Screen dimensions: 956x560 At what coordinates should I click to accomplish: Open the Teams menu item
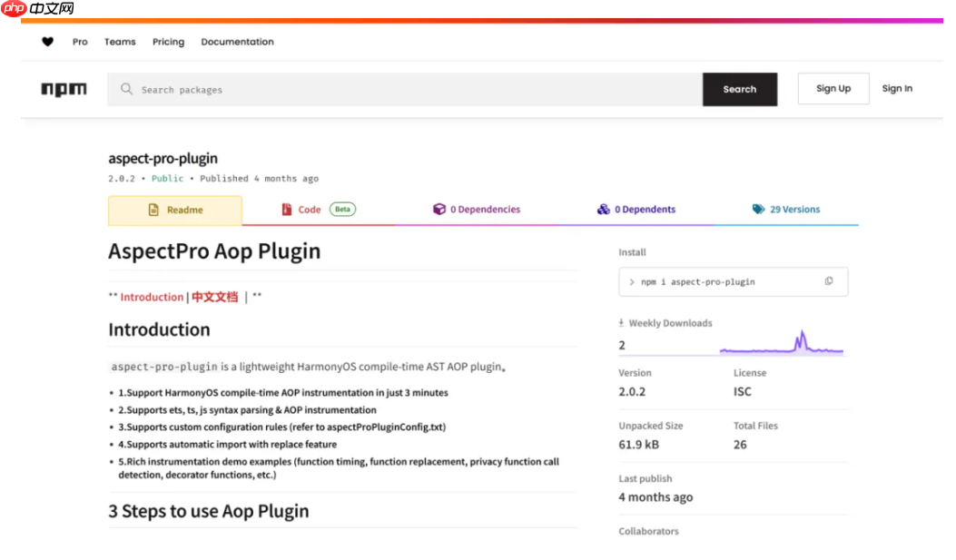tap(120, 42)
